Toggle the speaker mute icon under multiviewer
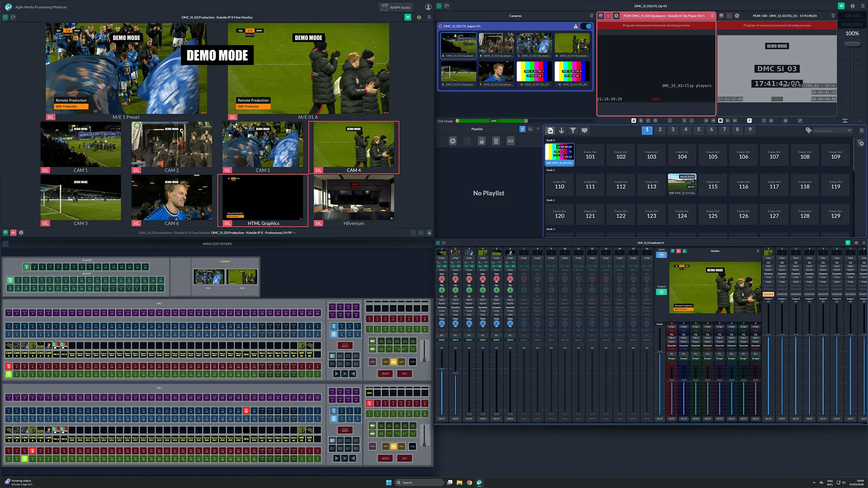 (x=13, y=233)
